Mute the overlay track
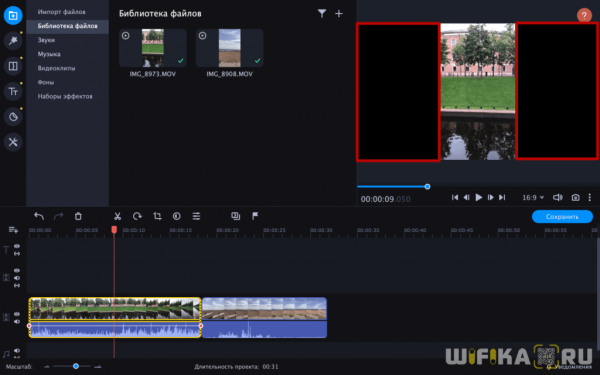Image resolution: width=600 pixels, height=375 pixels. (x=17, y=278)
